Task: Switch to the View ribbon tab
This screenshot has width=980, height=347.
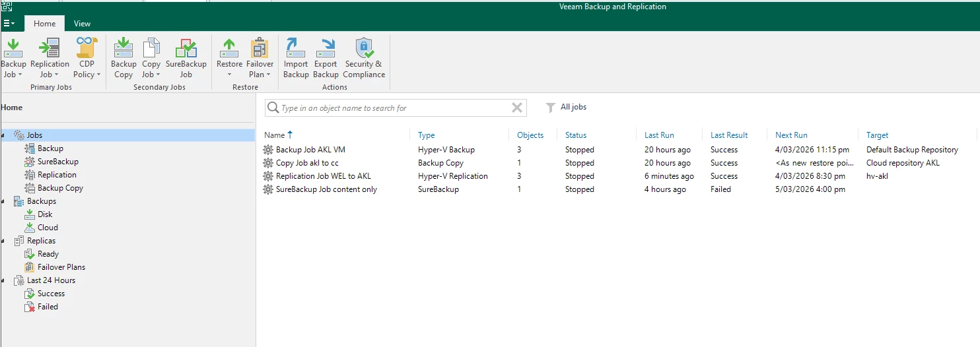Action: click(83, 24)
